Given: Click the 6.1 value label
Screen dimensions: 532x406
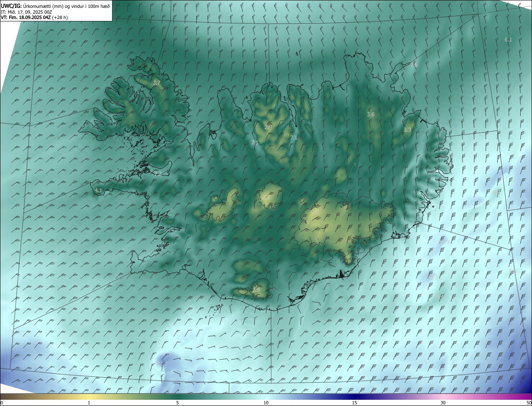Looking at the screenshot, I should [508, 40].
